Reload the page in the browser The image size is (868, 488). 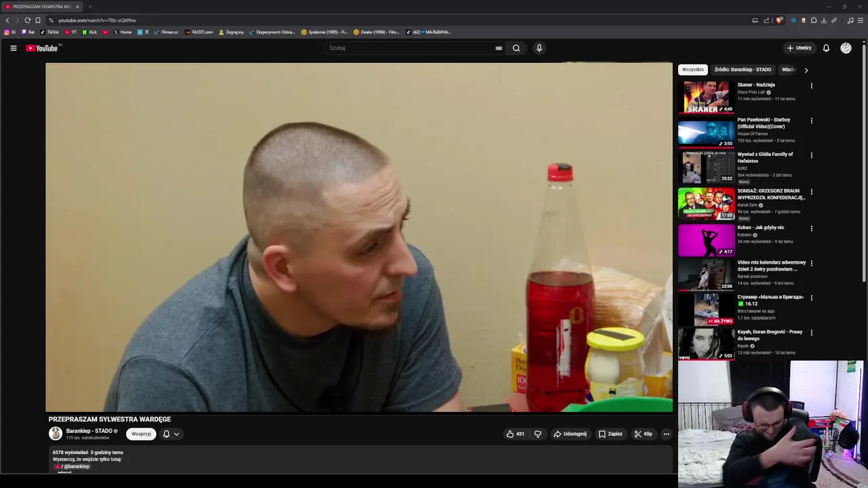pos(27,20)
